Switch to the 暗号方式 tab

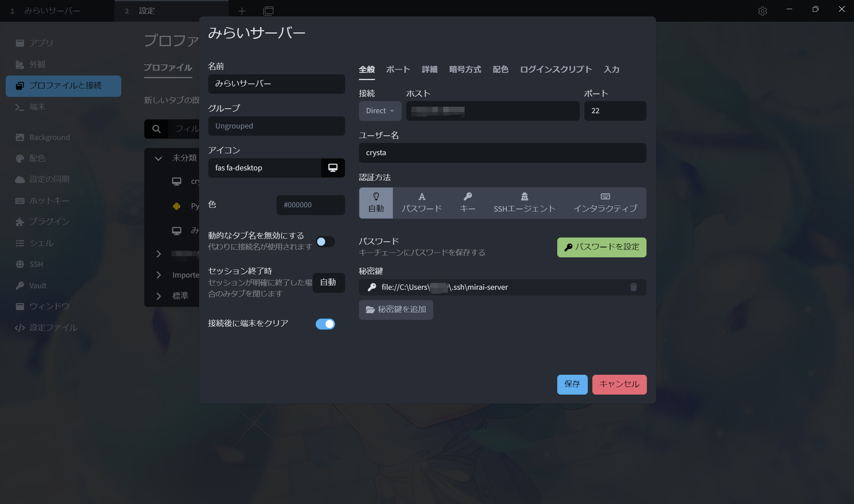[465, 69]
